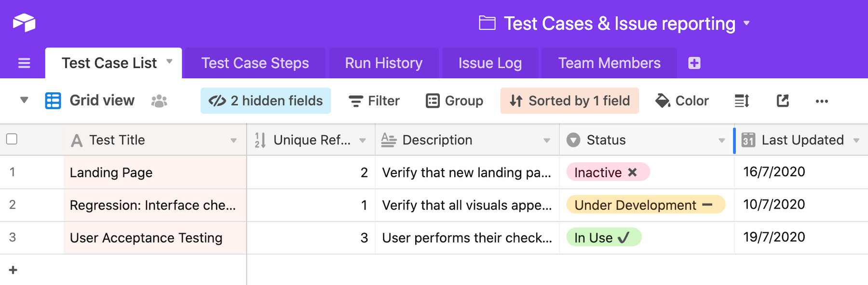Expand the views sidebar toggle arrow

(x=24, y=100)
